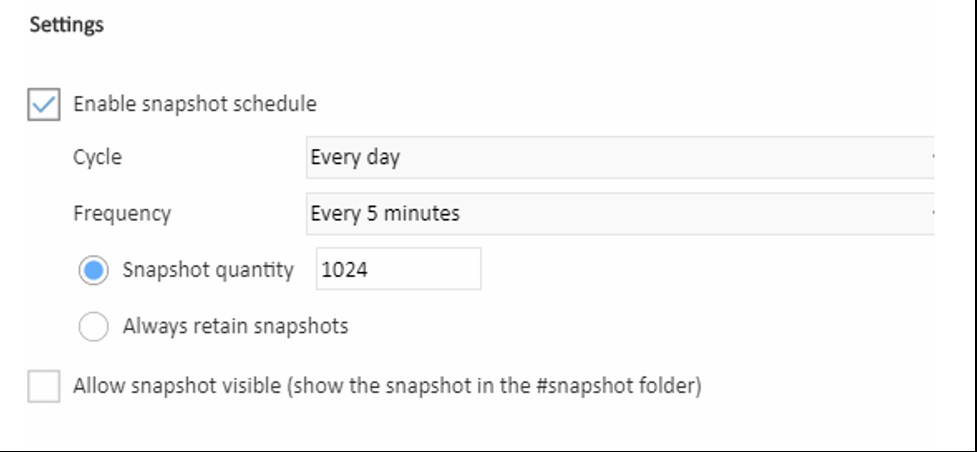This screenshot has width=977, height=452.
Task: Click the "Cycle" field label
Action: (97, 157)
